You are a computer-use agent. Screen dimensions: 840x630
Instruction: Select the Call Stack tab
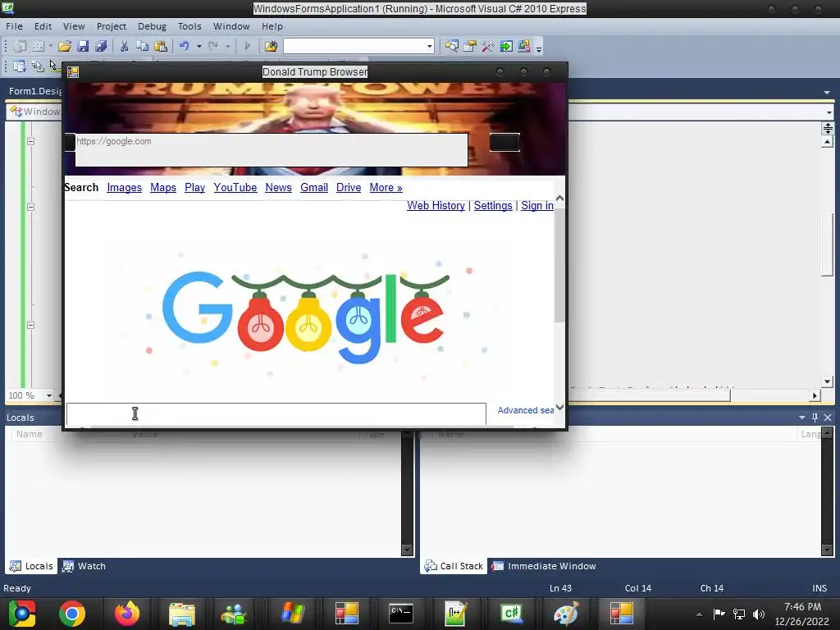(x=454, y=566)
